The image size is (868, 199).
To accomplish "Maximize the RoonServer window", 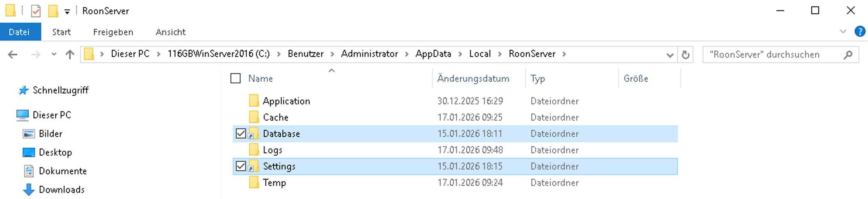I will (815, 10).
